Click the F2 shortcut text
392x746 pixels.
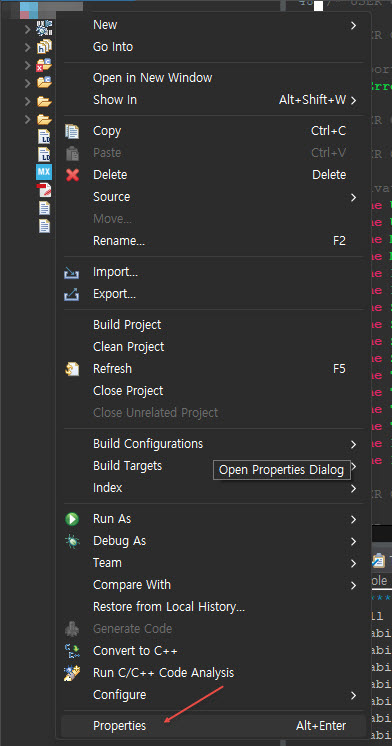coord(339,241)
